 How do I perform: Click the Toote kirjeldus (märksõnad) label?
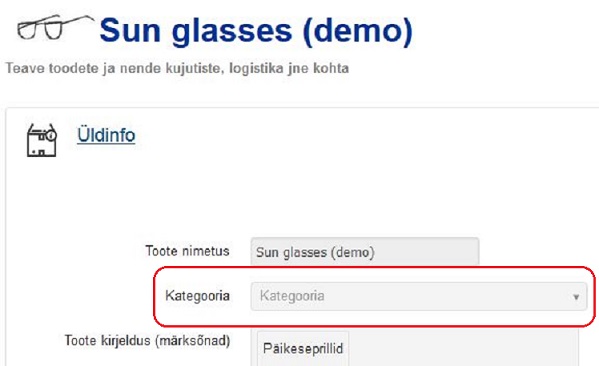[147, 340]
